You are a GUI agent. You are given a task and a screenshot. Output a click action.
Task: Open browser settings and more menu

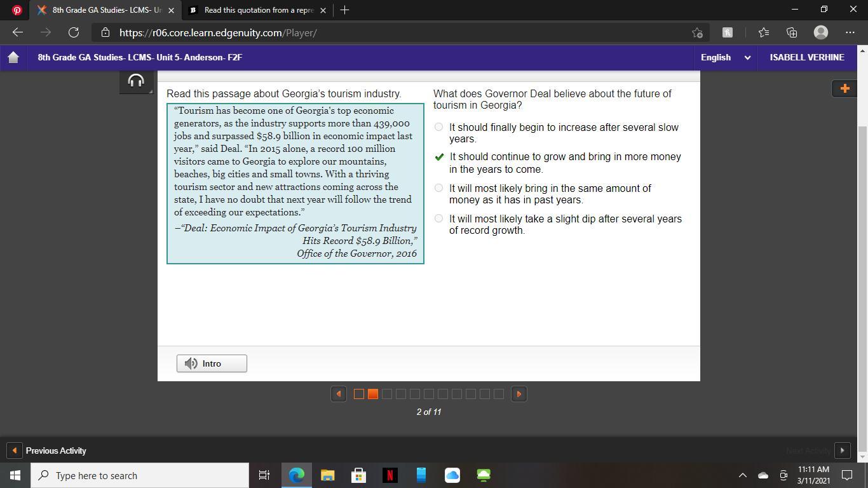pos(850,32)
